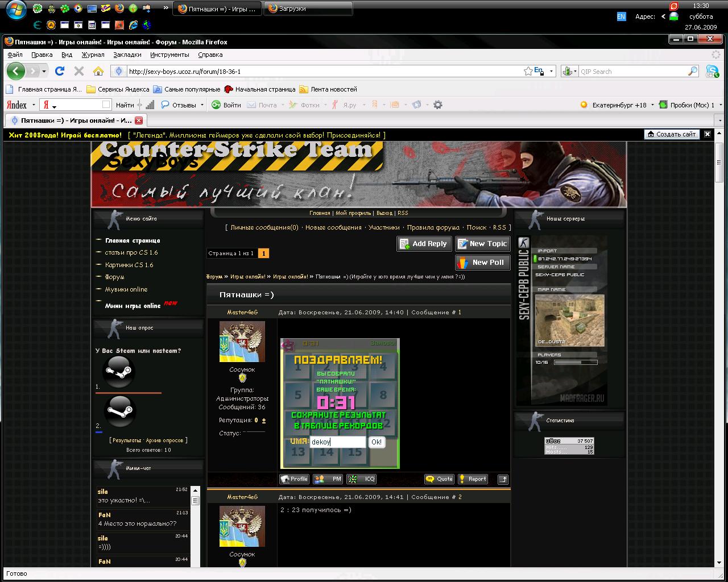Click ICQ button under first post
Viewport: 728px width, 582px height.
click(362, 479)
